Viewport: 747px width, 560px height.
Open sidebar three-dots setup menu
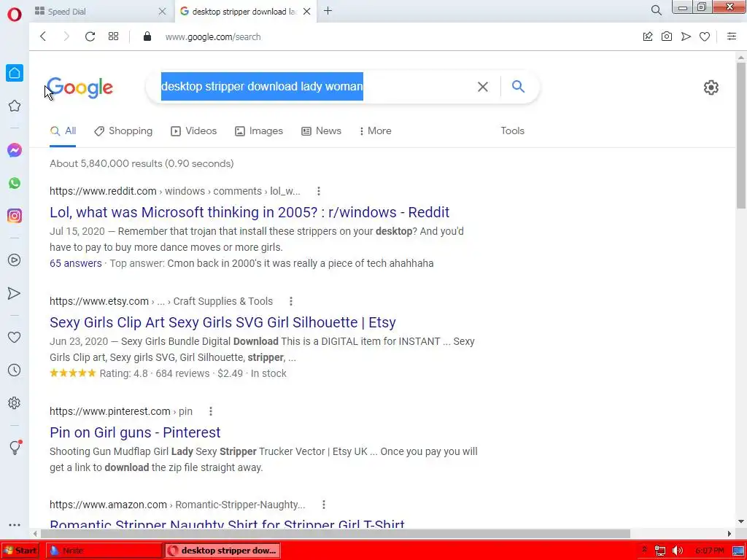[x=15, y=525]
